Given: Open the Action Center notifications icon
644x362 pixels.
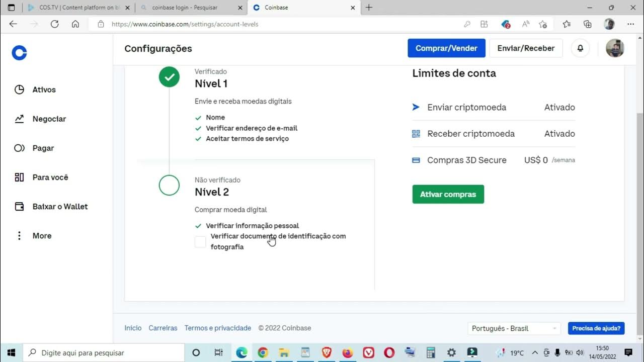Looking at the screenshot, I should coord(628,352).
